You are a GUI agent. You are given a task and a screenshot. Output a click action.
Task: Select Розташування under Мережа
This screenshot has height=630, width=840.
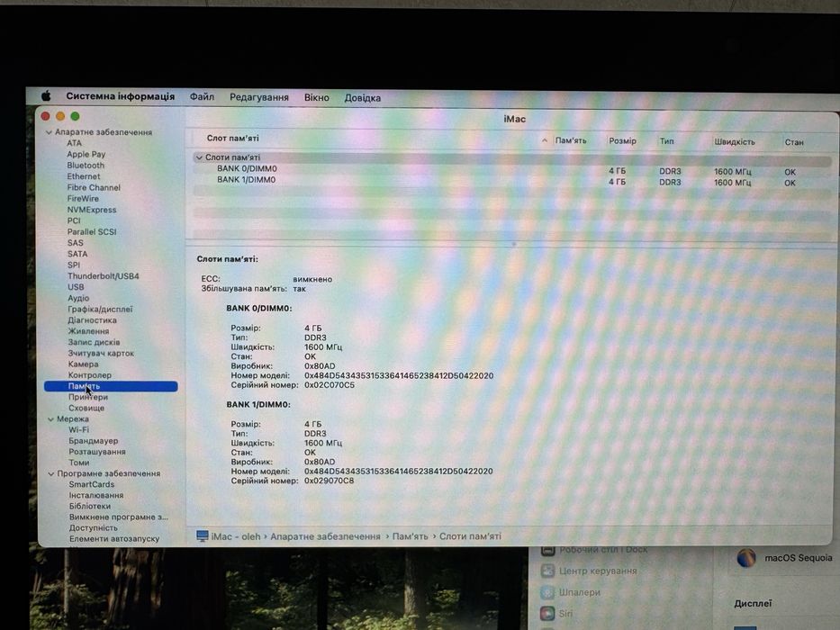(x=97, y=452)
